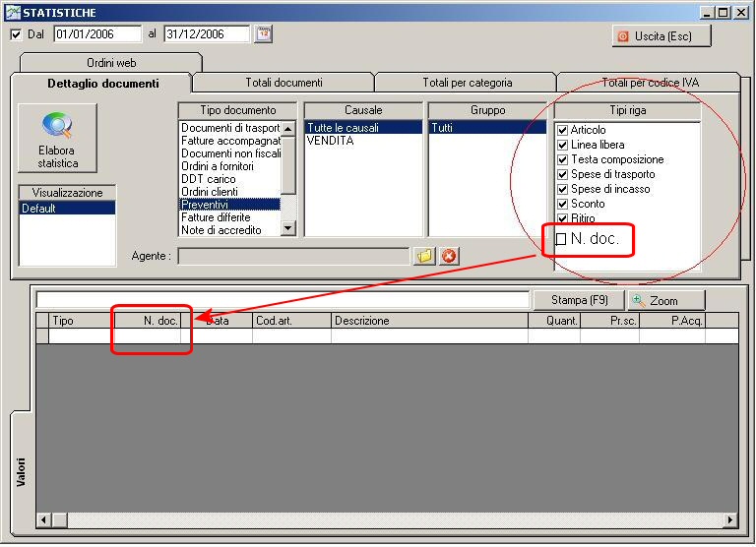The width and height of the screenshot is (756, 547).
Task: Click the Causale list header
Action: 363,110
